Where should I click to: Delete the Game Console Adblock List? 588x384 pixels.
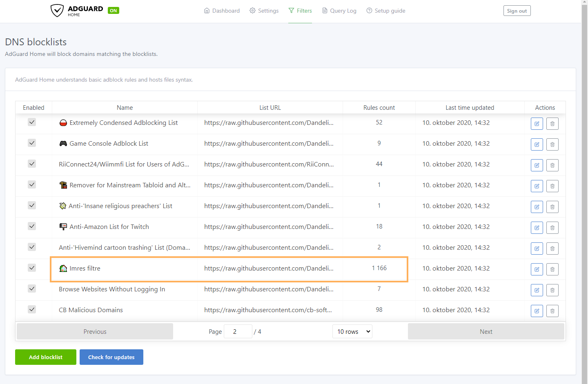coord(552,144)
